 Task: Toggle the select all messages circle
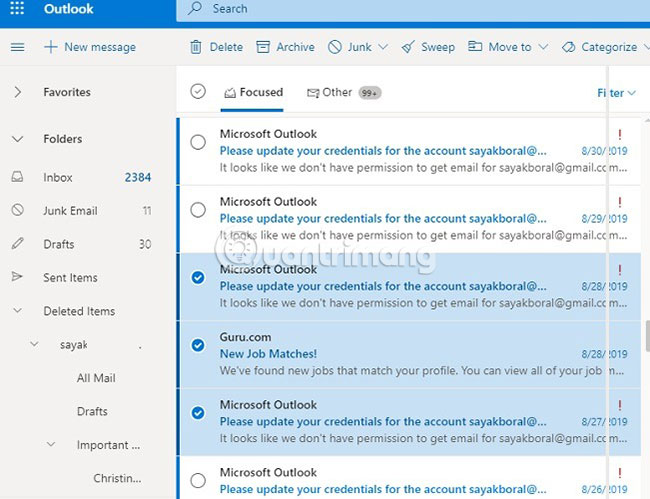point(198,91)
